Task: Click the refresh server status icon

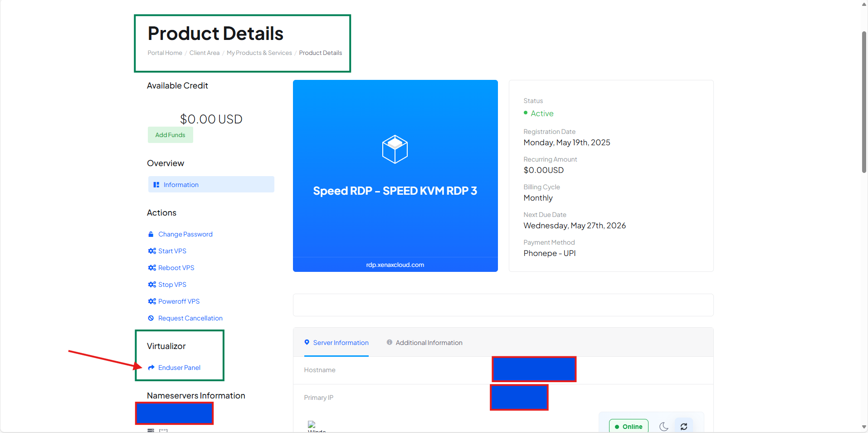Action: 683,427
